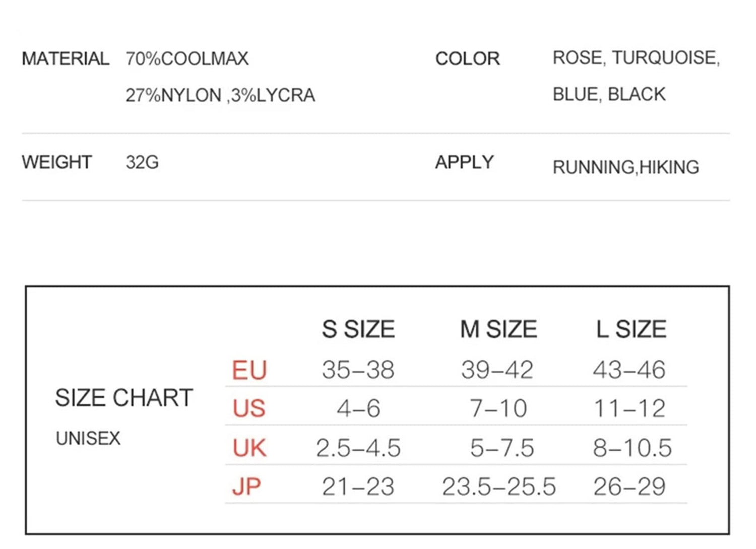Select the 32G weight value
The image size is (756, 549).
[142, 162]
